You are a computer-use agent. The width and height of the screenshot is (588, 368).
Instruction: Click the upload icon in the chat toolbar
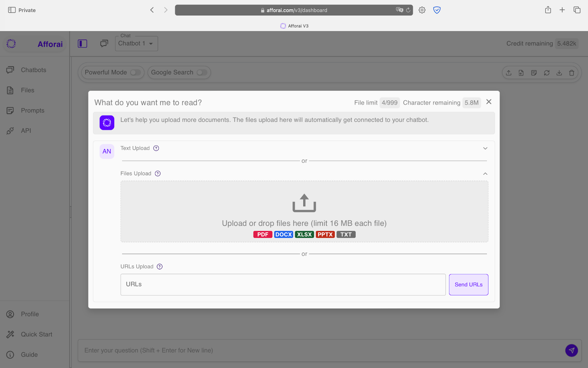[x=509, y=73]
